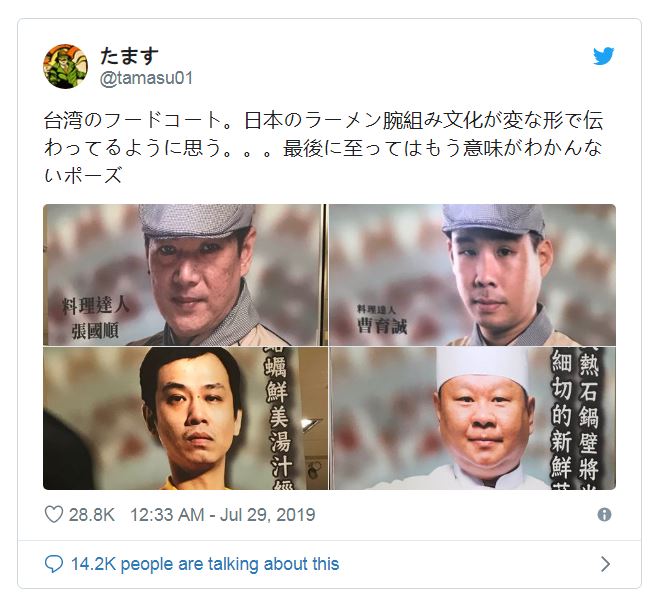Click the 料理達人 張國順 caption text
Screen dimensions: 655x595
95,318
